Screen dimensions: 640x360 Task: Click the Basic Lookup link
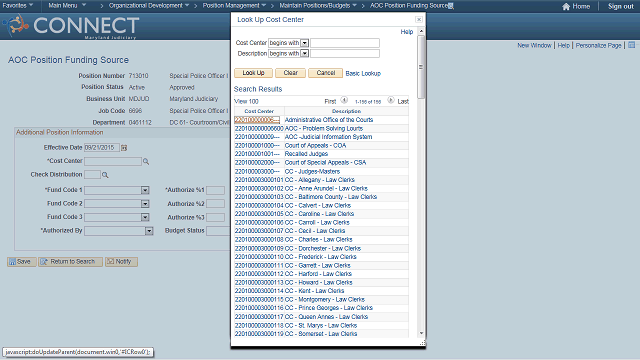click(363, 73)
